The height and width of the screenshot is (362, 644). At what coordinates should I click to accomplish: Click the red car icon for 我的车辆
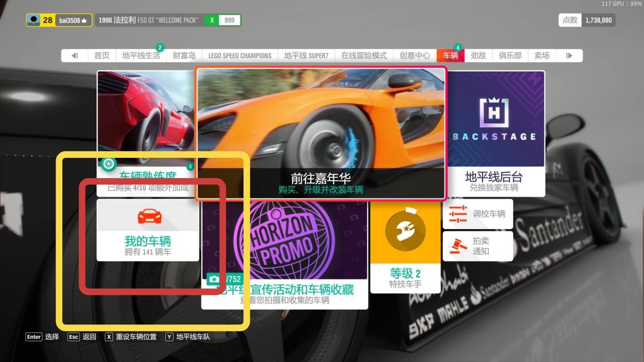coord(149,217)
